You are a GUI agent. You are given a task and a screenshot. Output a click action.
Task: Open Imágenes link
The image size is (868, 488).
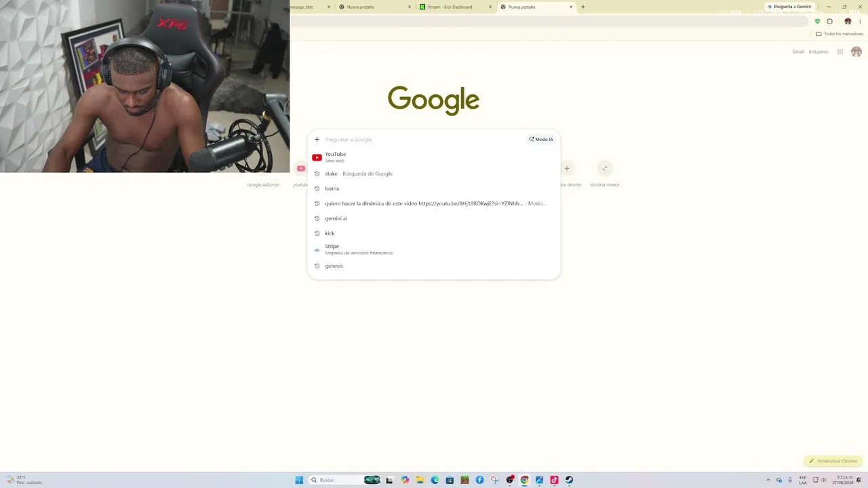(x=818, y=52)
